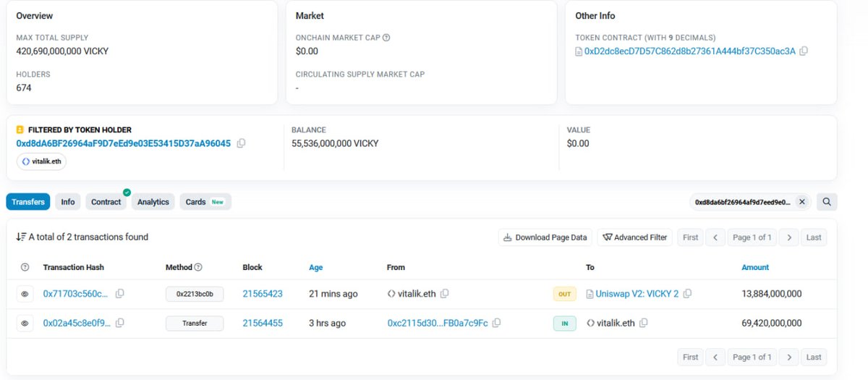The width and height of the screenshot is (868, 380).
Task: Select '21 mins ago' age text
Action: 333,294
